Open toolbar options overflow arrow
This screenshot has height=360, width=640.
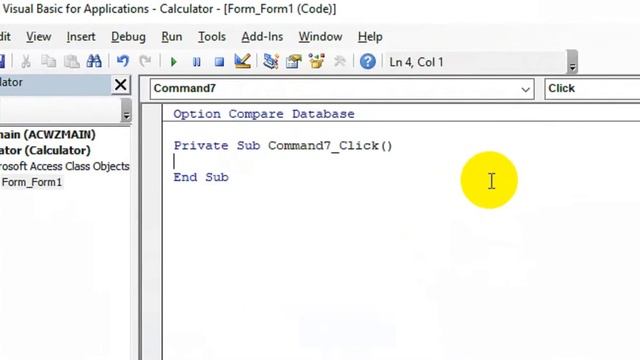pos(572,62)
